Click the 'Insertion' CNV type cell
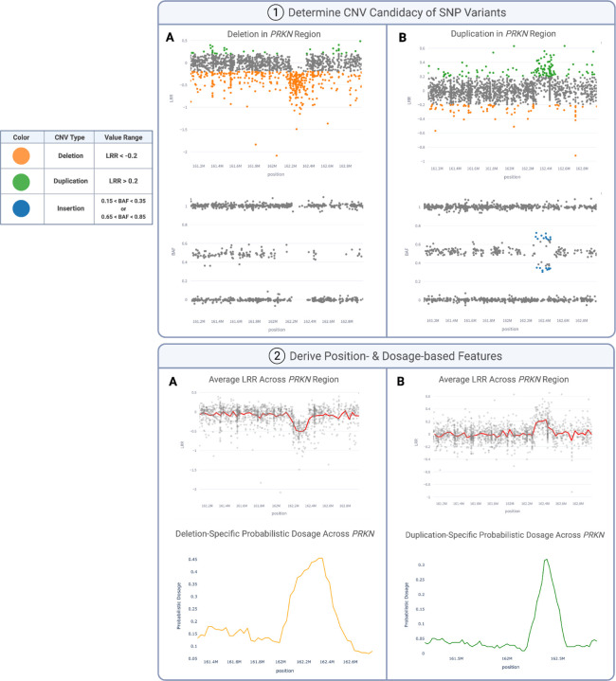 tap(70, 208)
